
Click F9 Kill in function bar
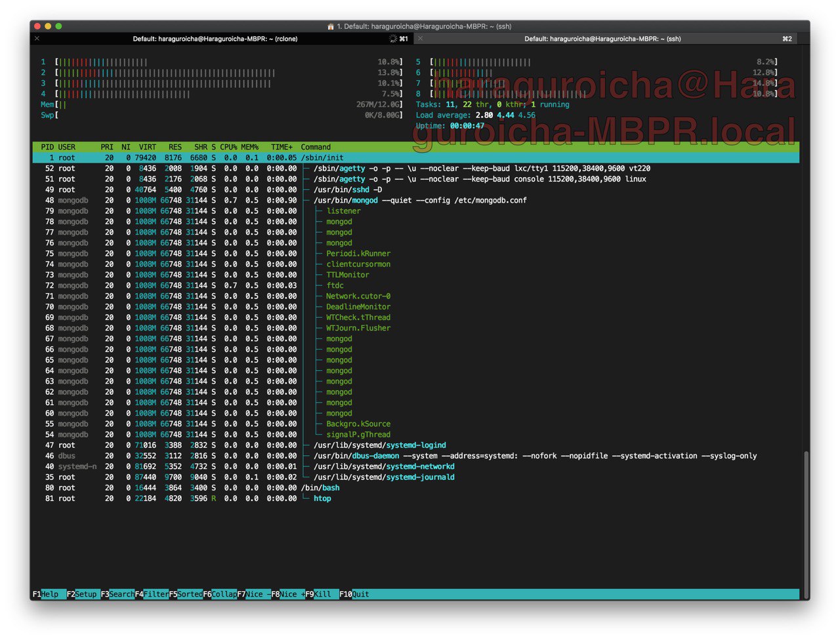[x=322, y=594]
